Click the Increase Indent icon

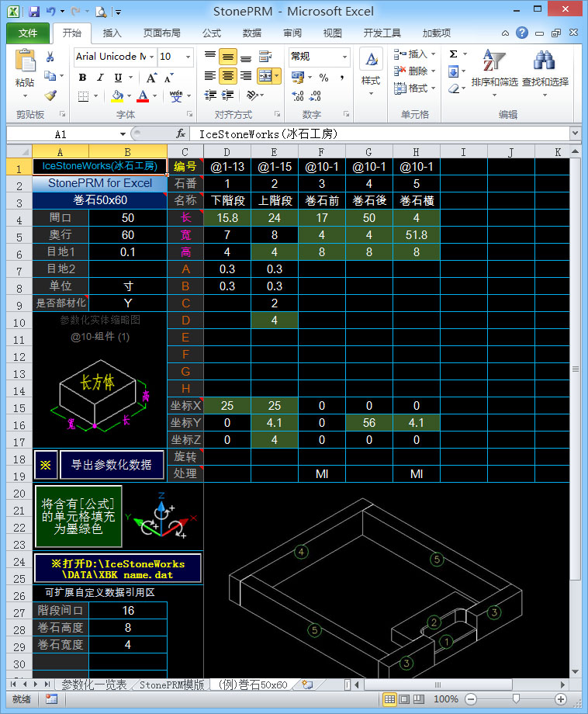point(227,95)
